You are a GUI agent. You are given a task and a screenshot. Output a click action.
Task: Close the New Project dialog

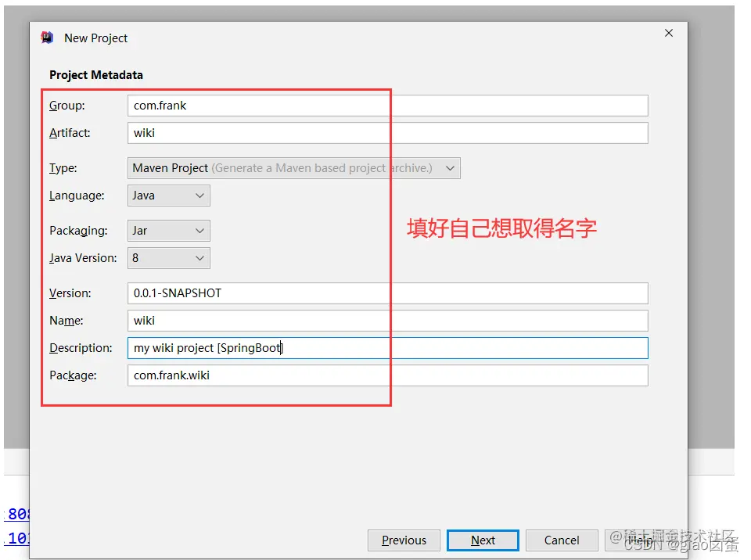click(669, 33)
